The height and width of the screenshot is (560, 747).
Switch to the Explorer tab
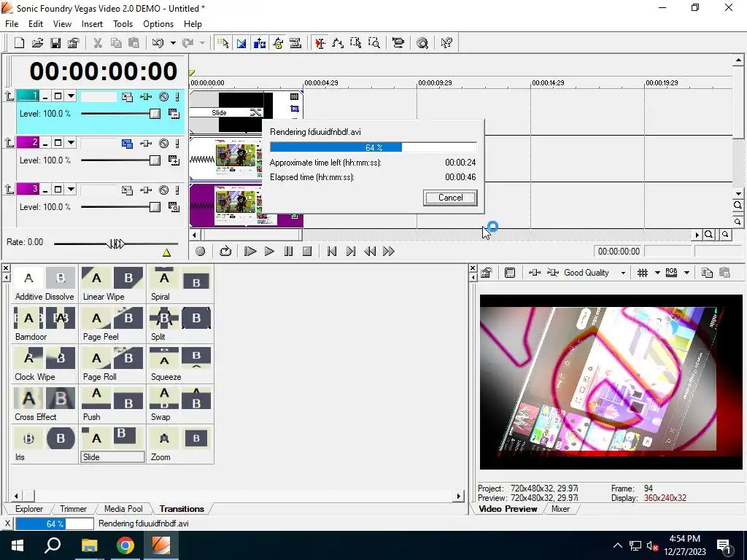coord(28,508)
